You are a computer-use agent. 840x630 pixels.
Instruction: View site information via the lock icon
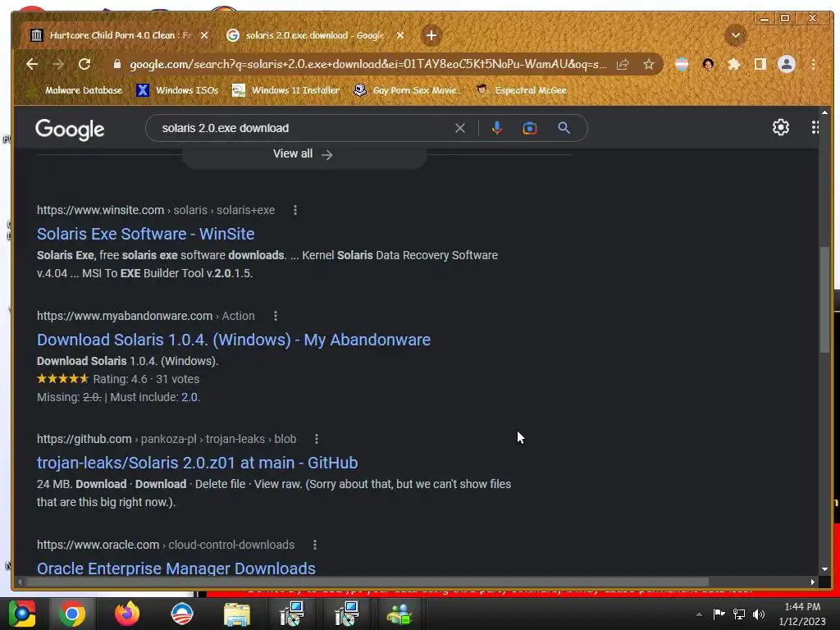point(117,64)
